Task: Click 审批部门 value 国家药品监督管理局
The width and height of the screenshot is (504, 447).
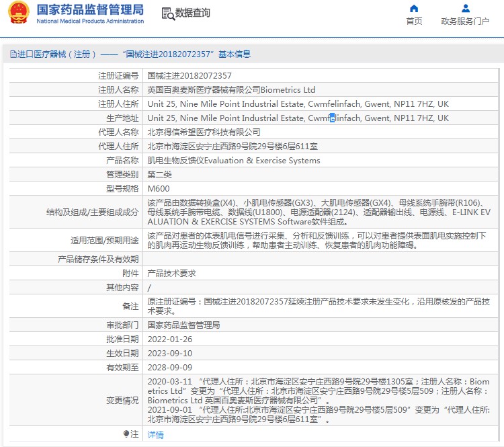Action: coord(183,325)
